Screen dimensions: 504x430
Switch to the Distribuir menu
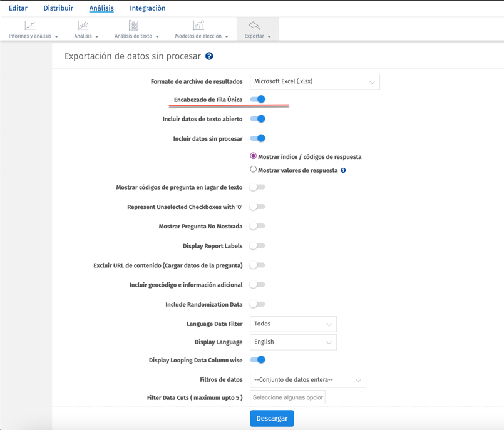pos(58,8)
